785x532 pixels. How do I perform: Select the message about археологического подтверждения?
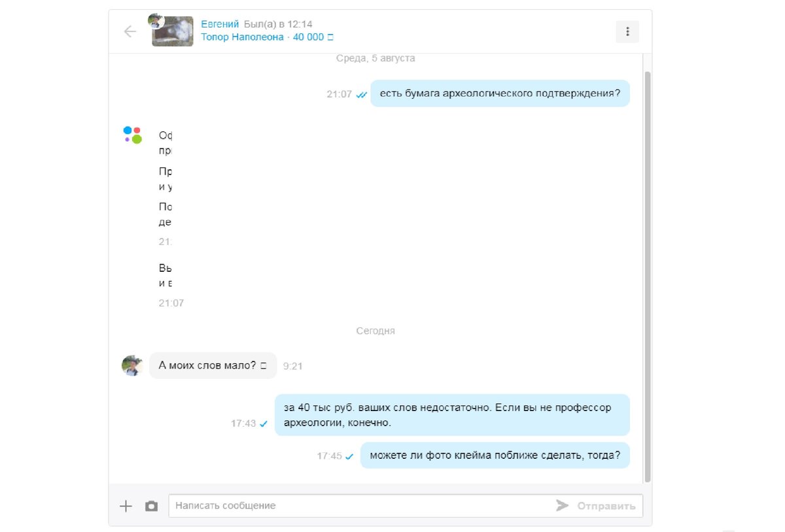point(500,93)
